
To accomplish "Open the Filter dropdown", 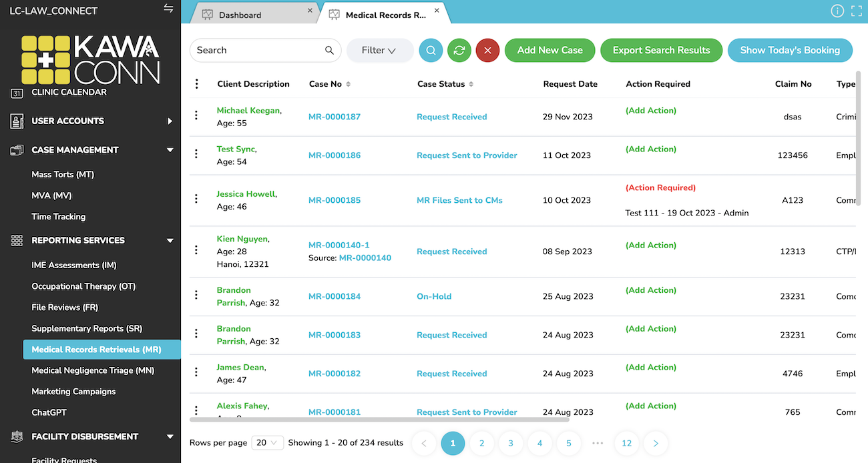I will pos(379,50).
